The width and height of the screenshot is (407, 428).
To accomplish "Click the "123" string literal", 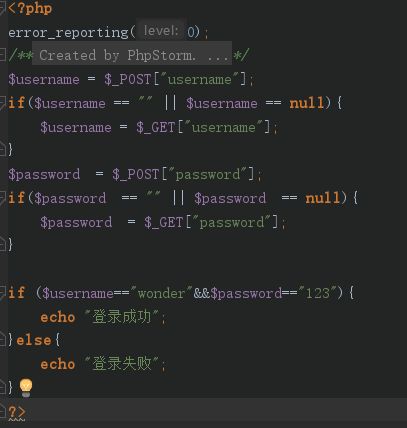I will point(317,293).
